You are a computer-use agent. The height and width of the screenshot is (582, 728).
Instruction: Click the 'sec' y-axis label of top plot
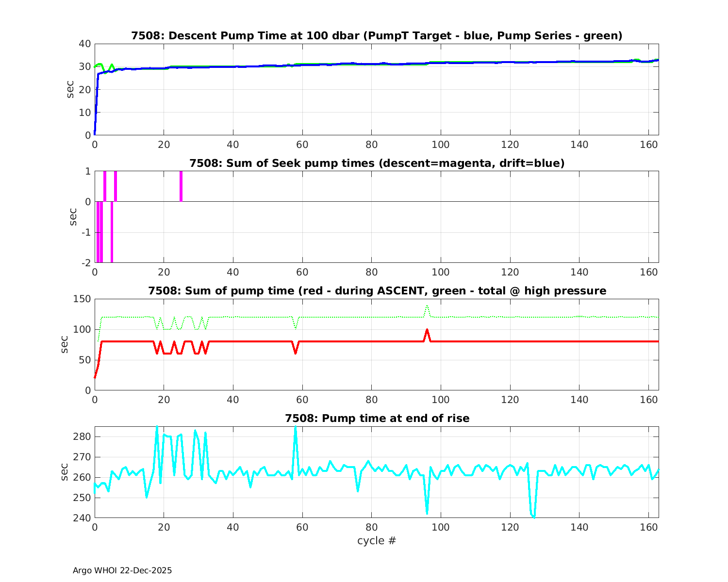pos(70,89)
